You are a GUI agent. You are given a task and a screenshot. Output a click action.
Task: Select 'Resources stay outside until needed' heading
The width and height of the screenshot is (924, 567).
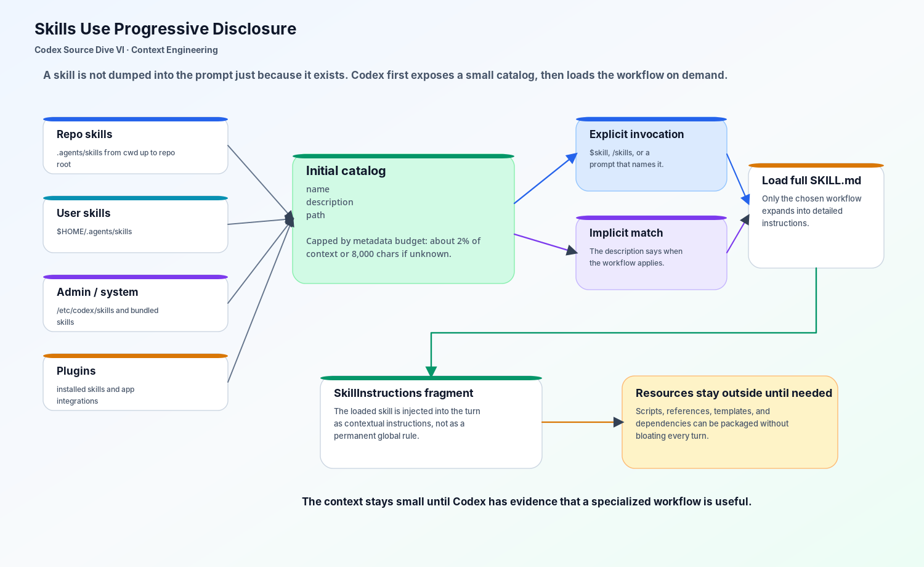tap(734, 393)
